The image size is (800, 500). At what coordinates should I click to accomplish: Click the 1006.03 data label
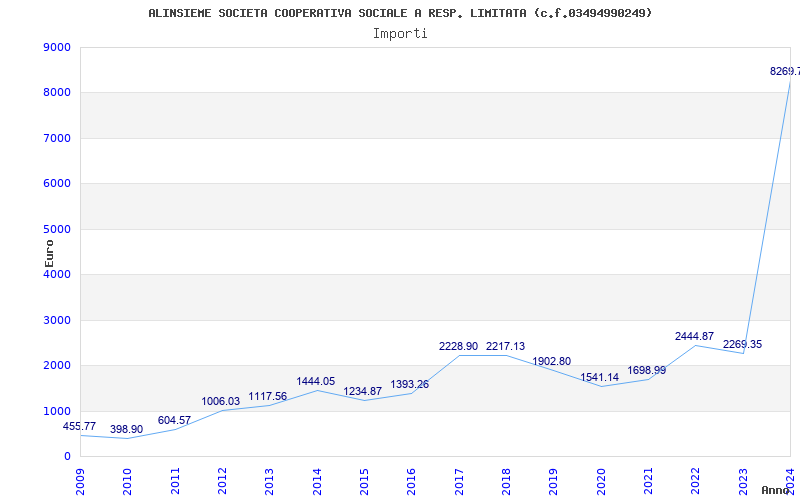[x=220, y=402]
